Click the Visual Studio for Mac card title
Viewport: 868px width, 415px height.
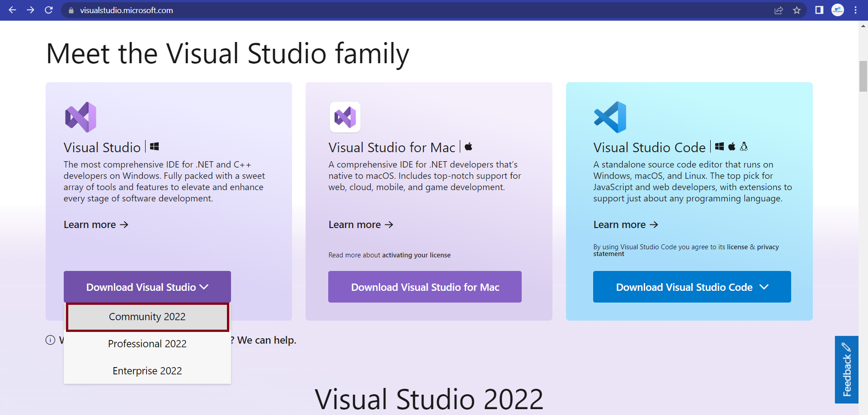coord(392,147)
